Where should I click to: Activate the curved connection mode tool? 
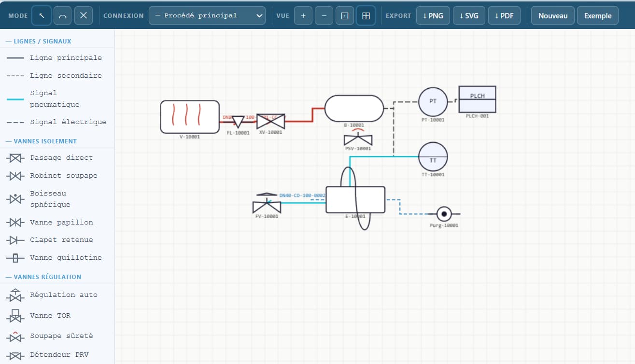point(62,16)
